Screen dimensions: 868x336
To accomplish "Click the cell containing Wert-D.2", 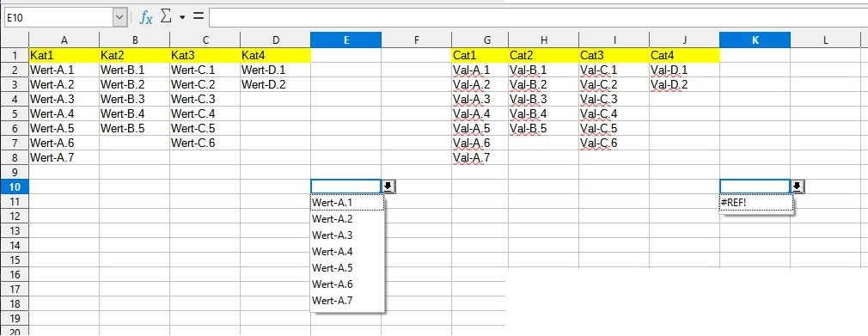I will 275,84.
